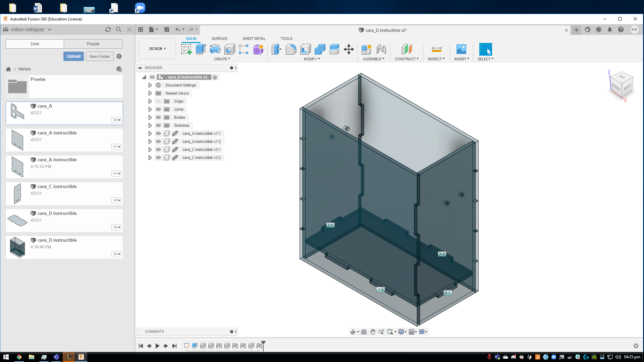Select the Data tab
This screenshot has height=362, width=644.
pos(35,44)
